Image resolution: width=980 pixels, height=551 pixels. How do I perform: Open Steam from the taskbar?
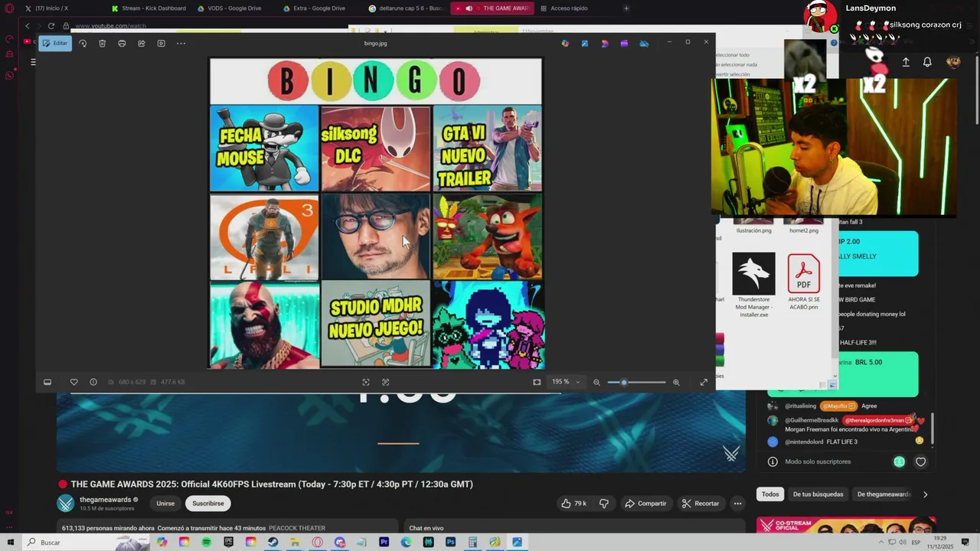273,543
